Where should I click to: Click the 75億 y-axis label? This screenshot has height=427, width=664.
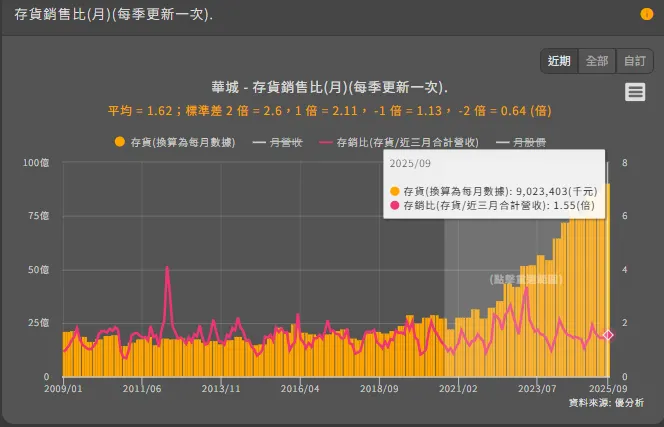39,216
